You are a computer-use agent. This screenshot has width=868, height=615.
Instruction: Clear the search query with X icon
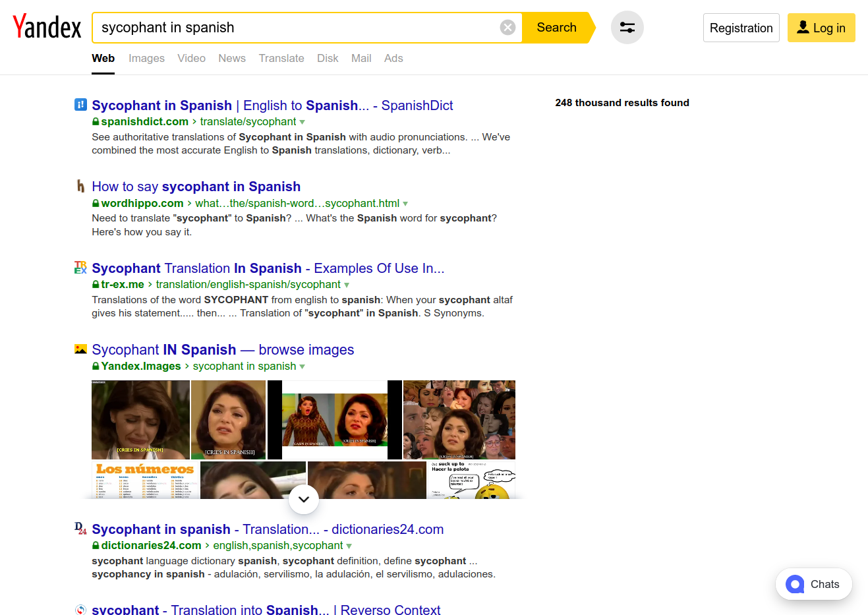507,28
